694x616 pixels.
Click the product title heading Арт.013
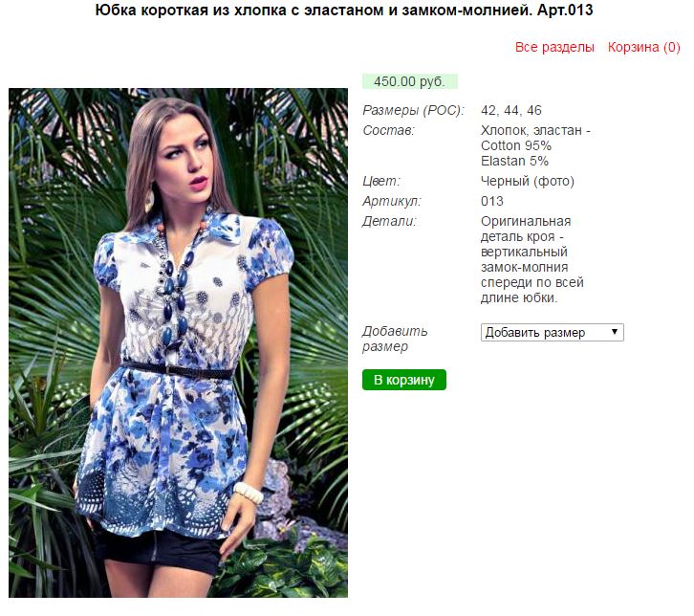[344, 11]
